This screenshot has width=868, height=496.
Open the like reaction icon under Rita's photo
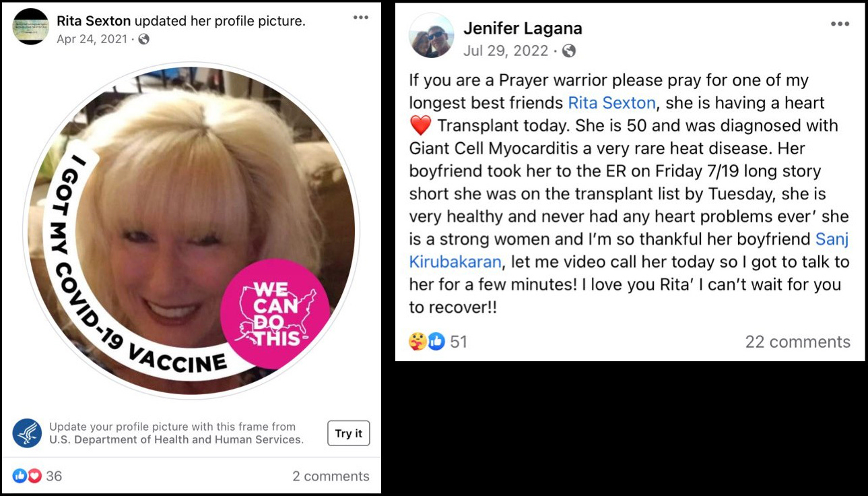[20, 476]
